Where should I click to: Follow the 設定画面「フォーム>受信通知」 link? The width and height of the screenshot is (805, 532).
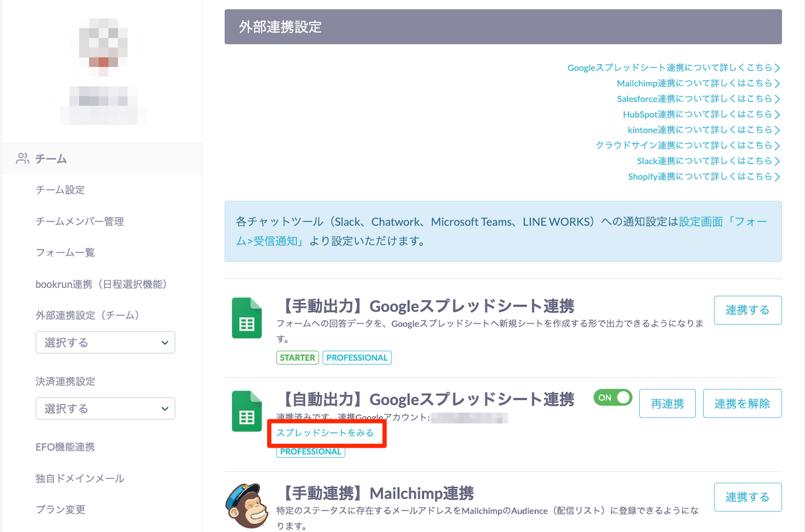pos(503,231)
